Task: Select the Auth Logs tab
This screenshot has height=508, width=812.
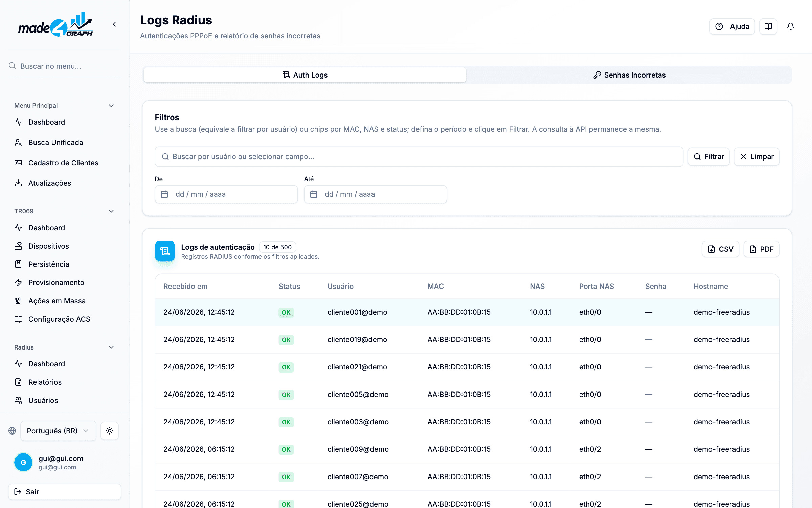Action: tap(305, 75)
